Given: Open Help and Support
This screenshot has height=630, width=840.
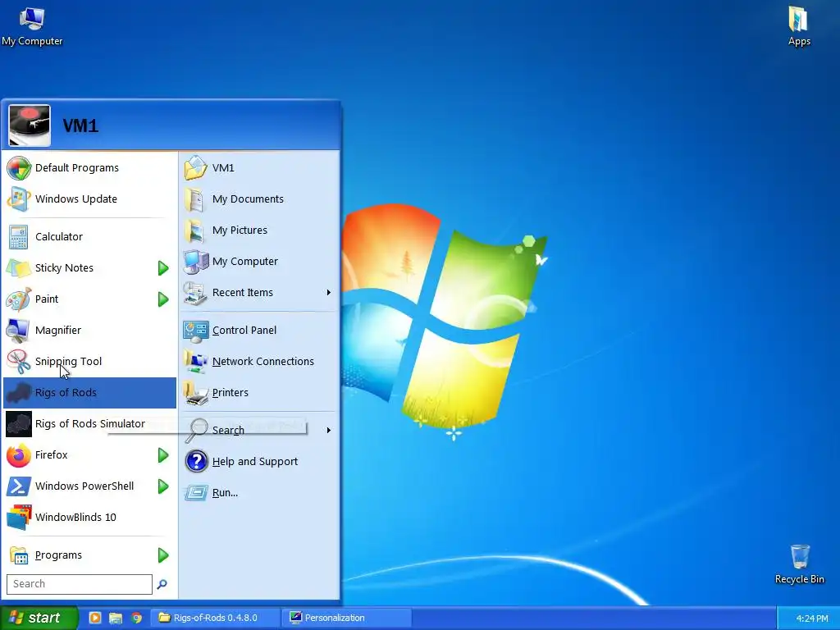Looking at the screenshot, I should pos(258,462).
